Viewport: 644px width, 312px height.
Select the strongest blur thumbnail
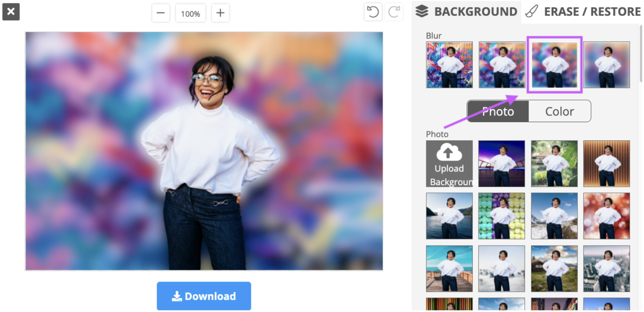(x=607, y=65)
